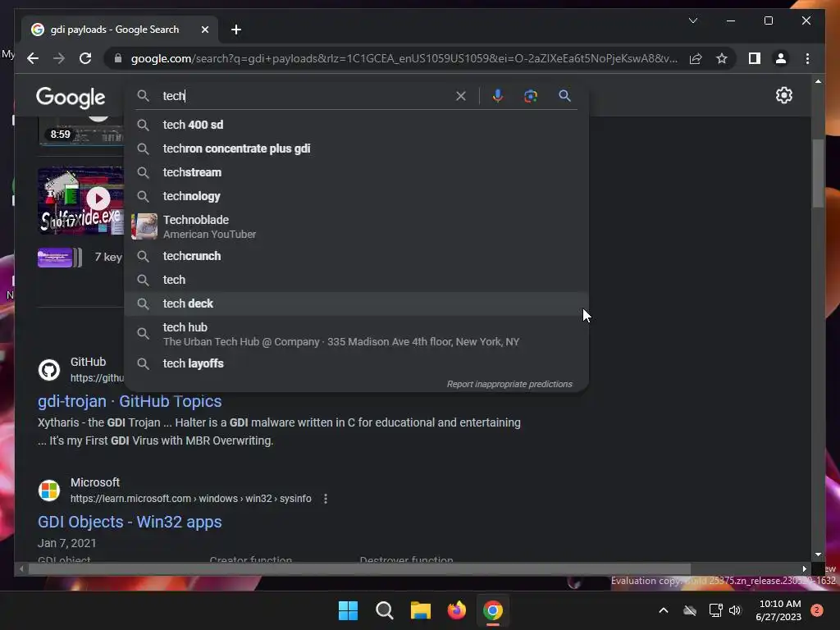The image size is (840, 630).
Task: Choose highlighted tech deck suggestion
Action: click(356, 304)
